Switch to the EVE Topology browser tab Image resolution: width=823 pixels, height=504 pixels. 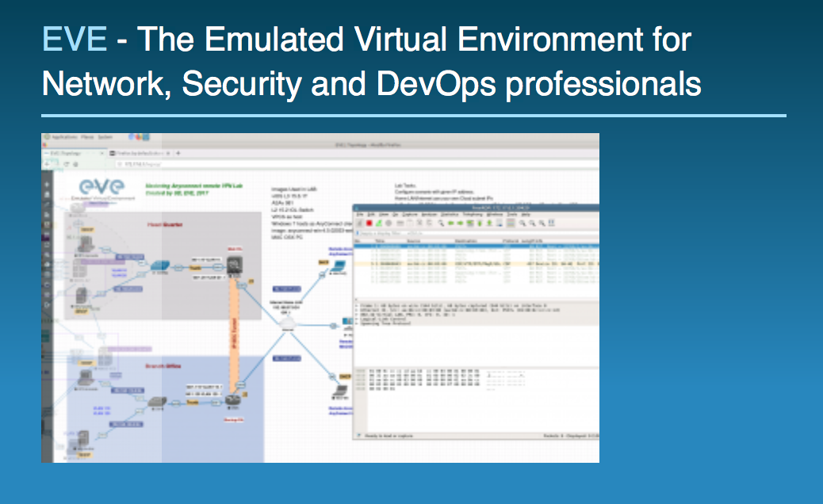tap(75, 153)
